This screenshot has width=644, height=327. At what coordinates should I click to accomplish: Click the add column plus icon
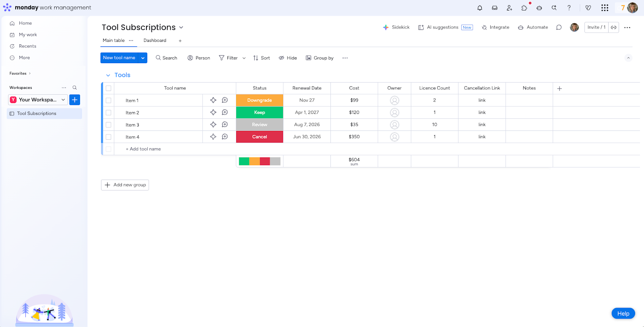click(x=559, y=89)
